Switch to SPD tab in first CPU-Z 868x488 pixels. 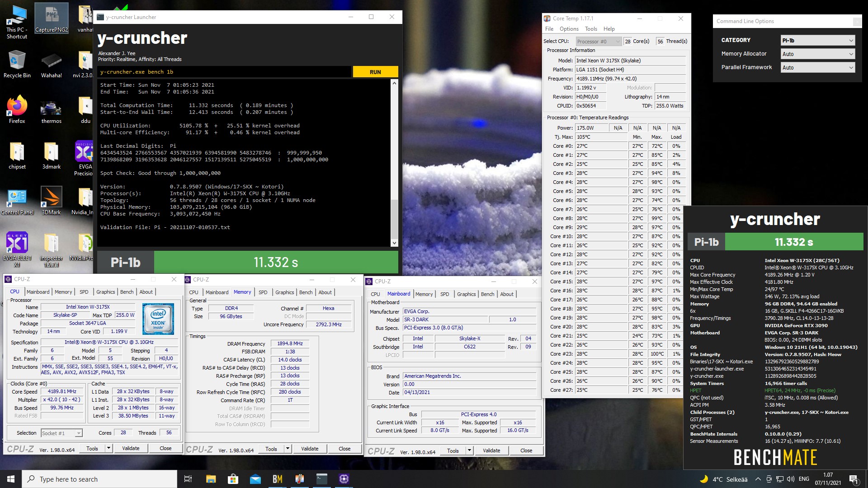click(x=84, y=292)
